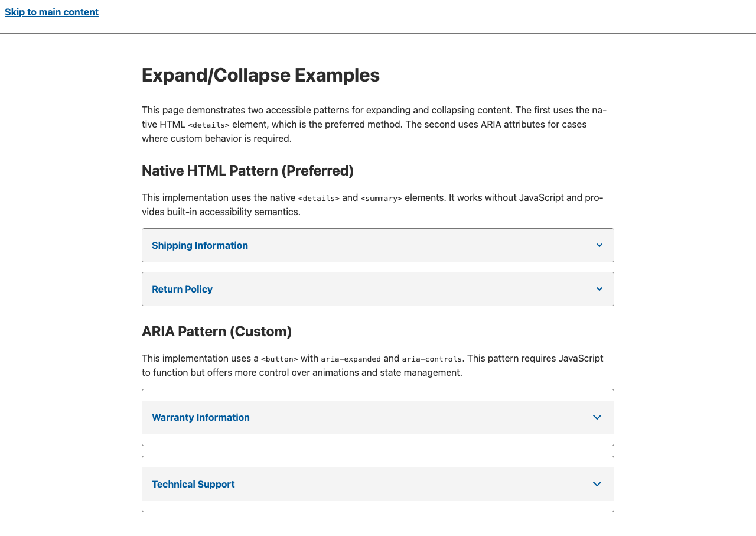The width and height of the screenshot is (756, 536).
Task: Click the aria-controls code text
Action: (432, 359)
